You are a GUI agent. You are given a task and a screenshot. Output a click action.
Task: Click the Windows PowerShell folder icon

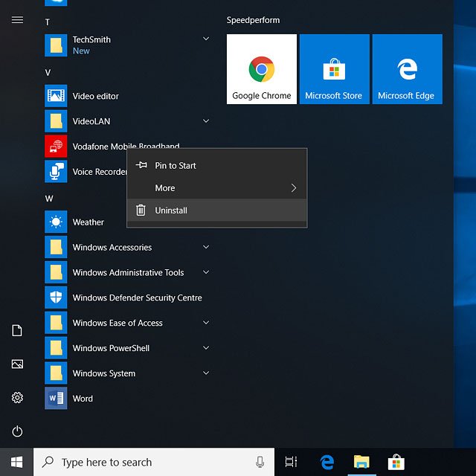click(x=56, y=348)
